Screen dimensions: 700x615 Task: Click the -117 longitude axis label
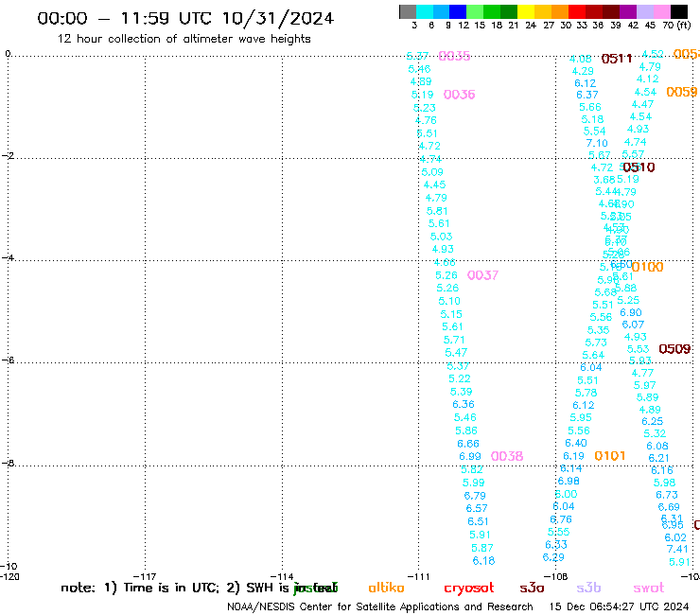pyautogui.click(x=145, y=576)
